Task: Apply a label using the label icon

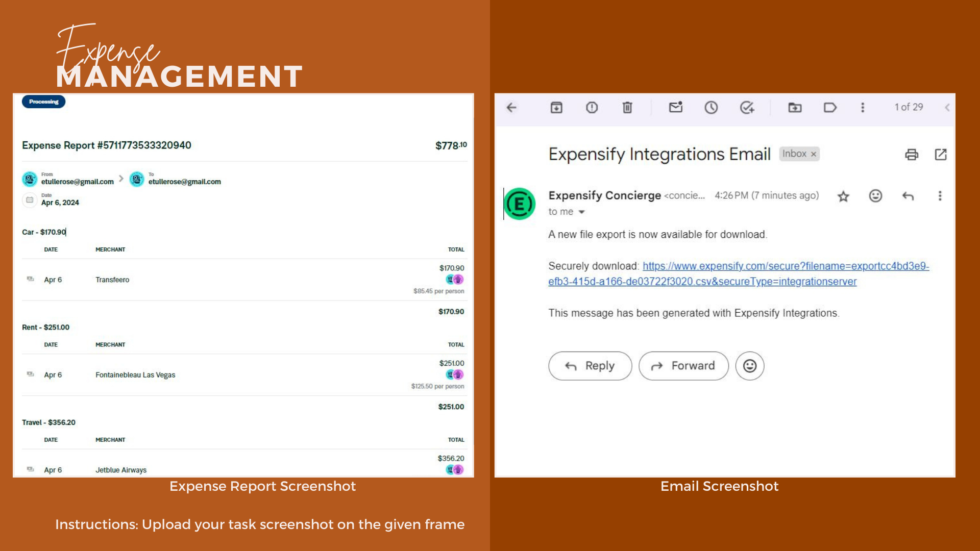Action: [x=830, y=108]
